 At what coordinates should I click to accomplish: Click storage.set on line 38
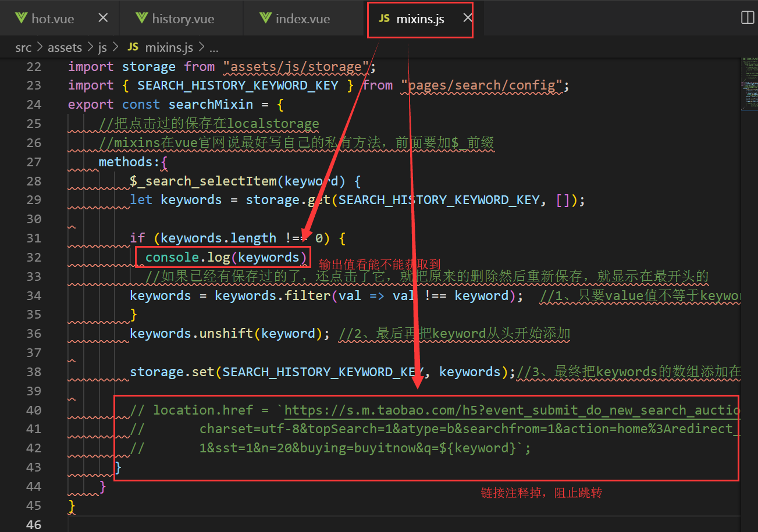pos(172,372)
